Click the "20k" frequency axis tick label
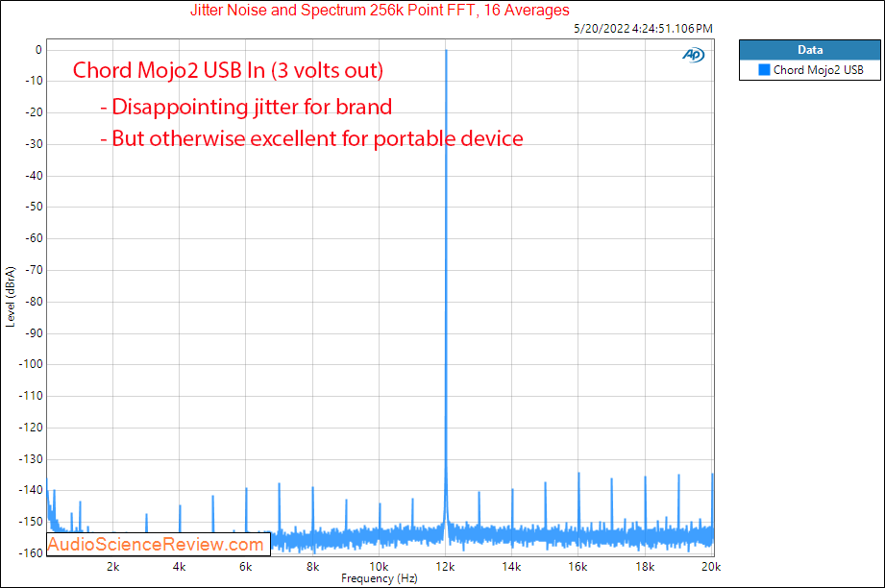This screenshot has width=885, height=588. [711, 567]
